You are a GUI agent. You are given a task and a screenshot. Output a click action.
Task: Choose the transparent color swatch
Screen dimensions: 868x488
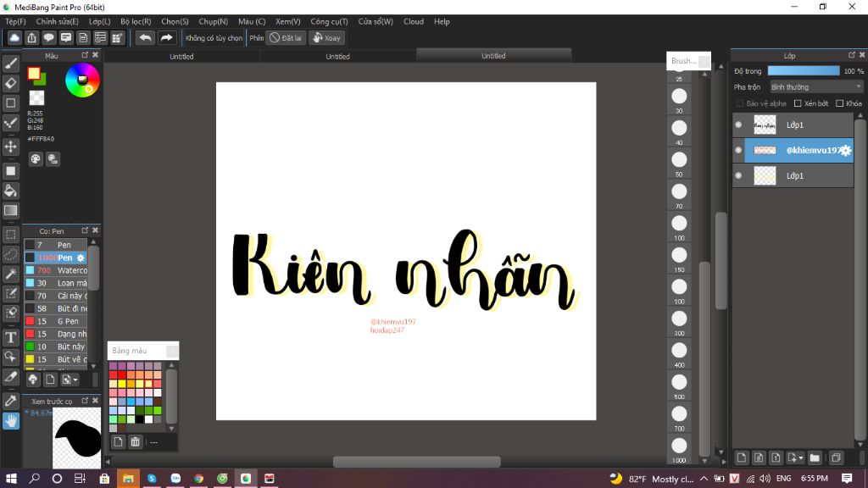coord(36,98)
